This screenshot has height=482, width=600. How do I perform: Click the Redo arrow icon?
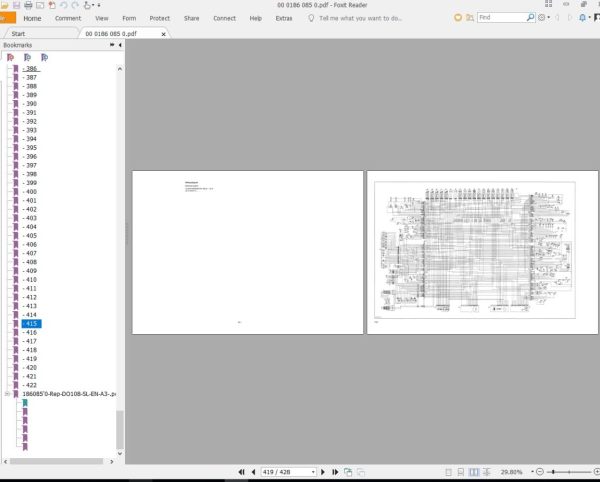(75, 5)
